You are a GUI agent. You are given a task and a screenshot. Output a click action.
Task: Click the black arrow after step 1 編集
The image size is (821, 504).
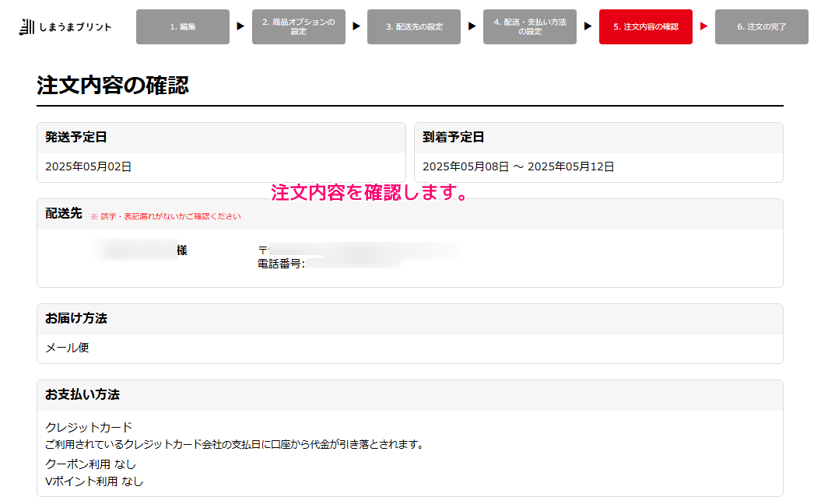tap(240, 26)
